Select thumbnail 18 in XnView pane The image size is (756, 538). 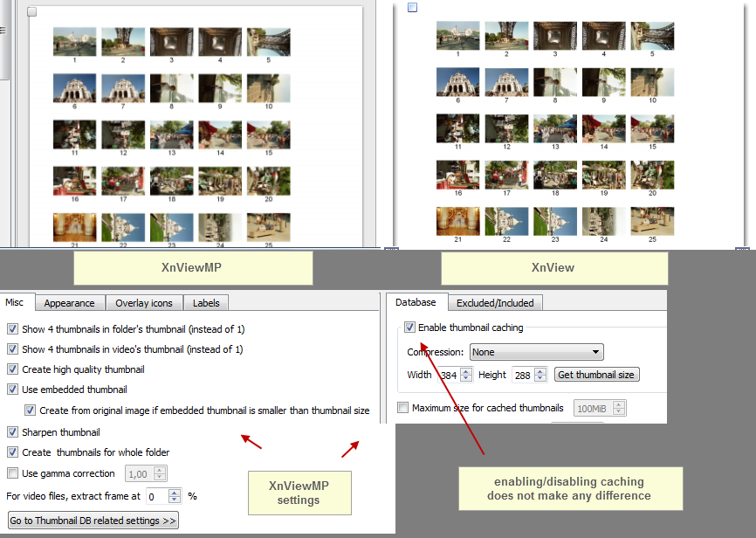pos(555,175)
